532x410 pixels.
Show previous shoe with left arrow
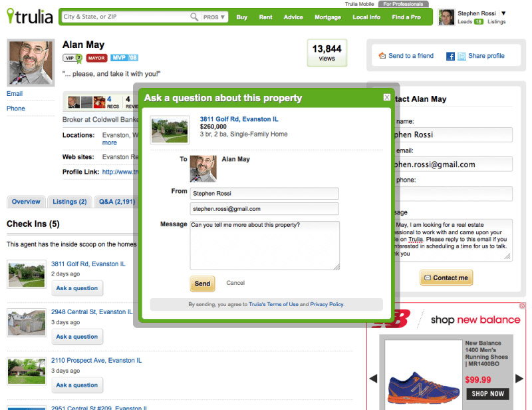click(373, 379)
